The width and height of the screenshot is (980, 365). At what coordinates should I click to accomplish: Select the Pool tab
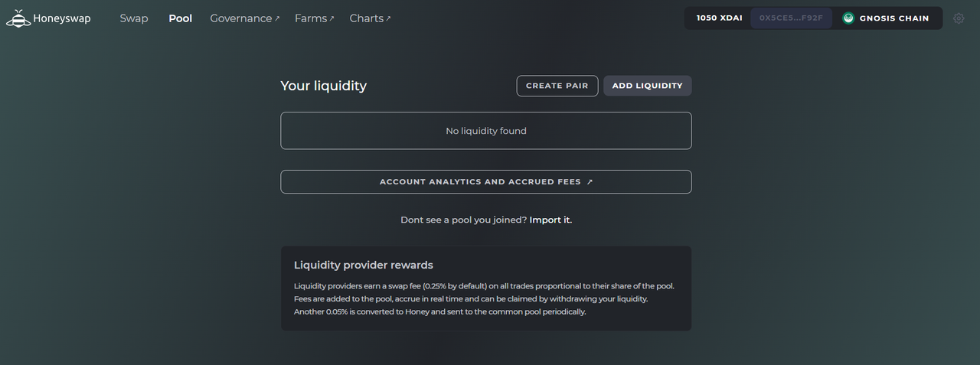coord(181,18)
